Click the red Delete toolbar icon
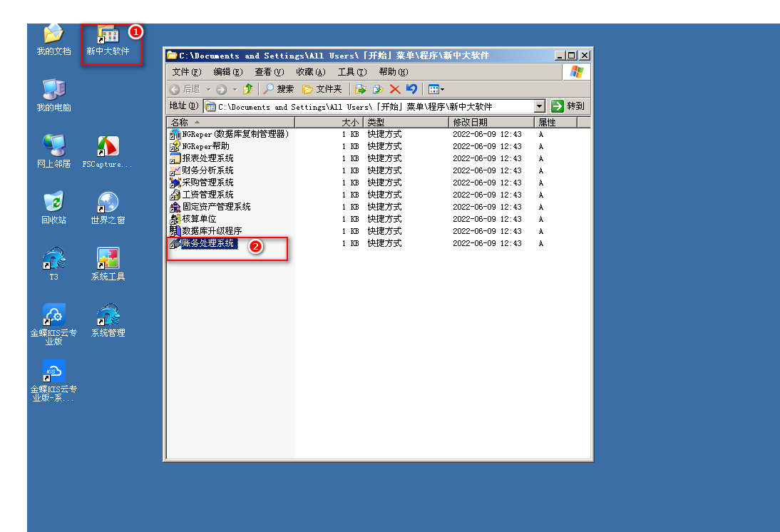This screenshot has height=532, width=780. (x=394, y=89)
